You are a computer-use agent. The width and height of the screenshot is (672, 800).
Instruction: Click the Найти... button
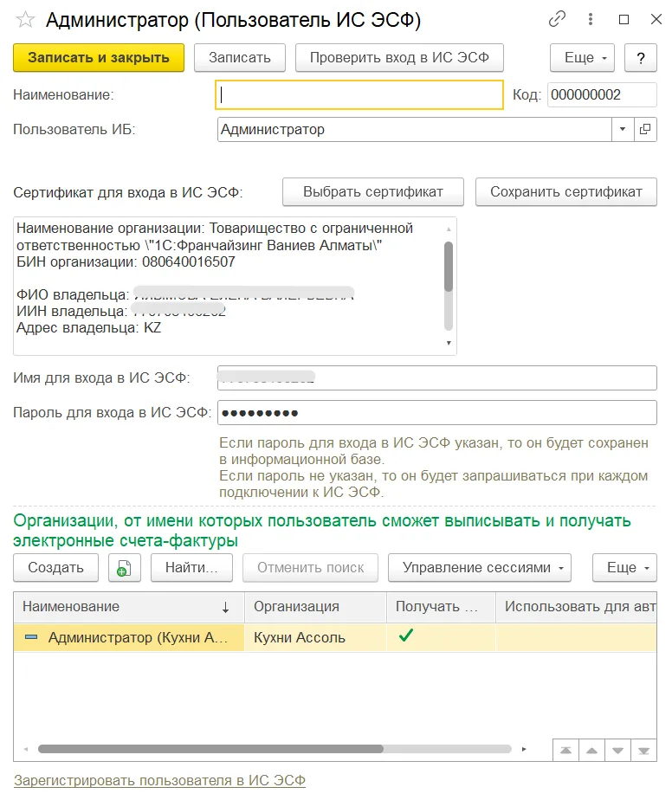pos(192,568)
